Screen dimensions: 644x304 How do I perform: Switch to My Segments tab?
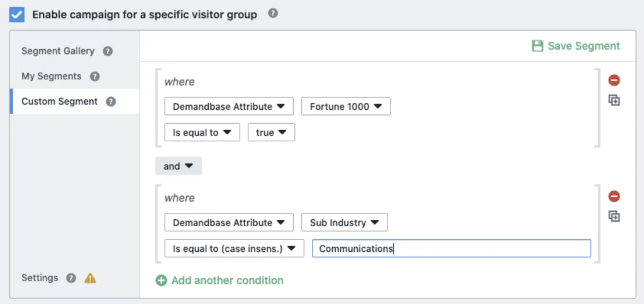(x=52, y=77)
